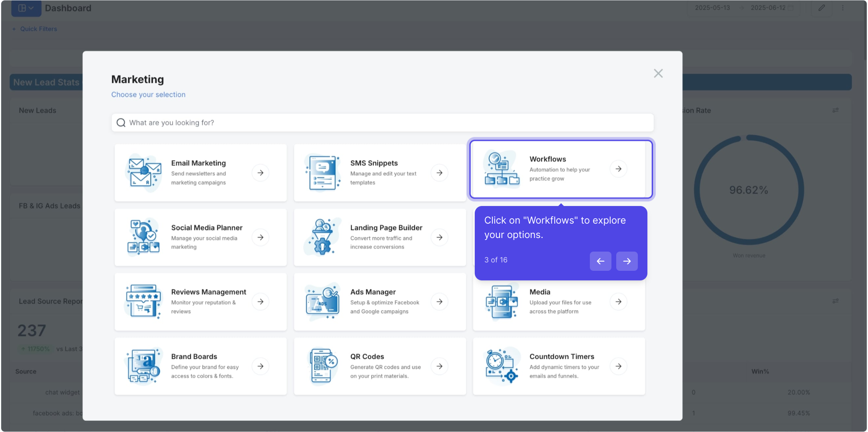The height and width of the screenshot is (432, 868).
Task: Open the dashboard three-dot menu
Action: (x=843, y=8)
